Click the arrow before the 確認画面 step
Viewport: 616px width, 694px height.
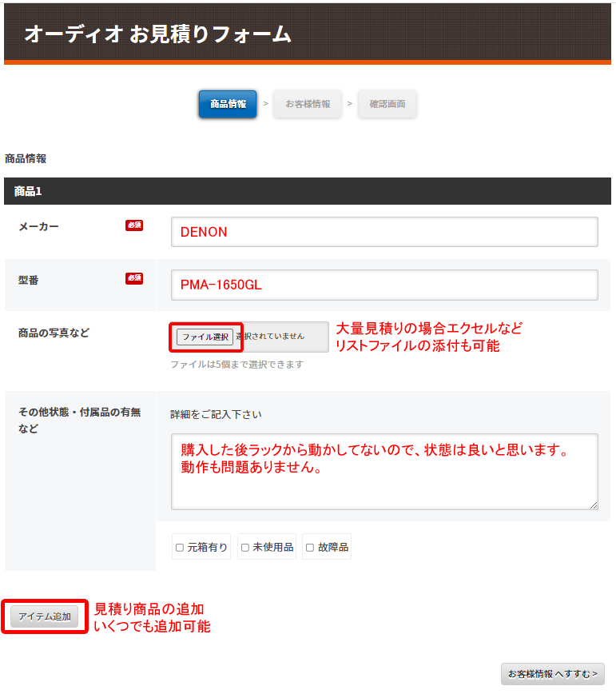point(350,104)
